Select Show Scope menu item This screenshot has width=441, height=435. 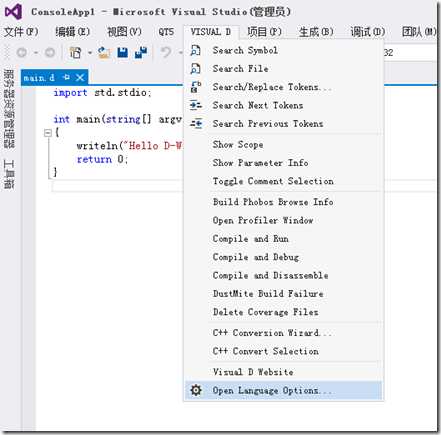point(283,145)
